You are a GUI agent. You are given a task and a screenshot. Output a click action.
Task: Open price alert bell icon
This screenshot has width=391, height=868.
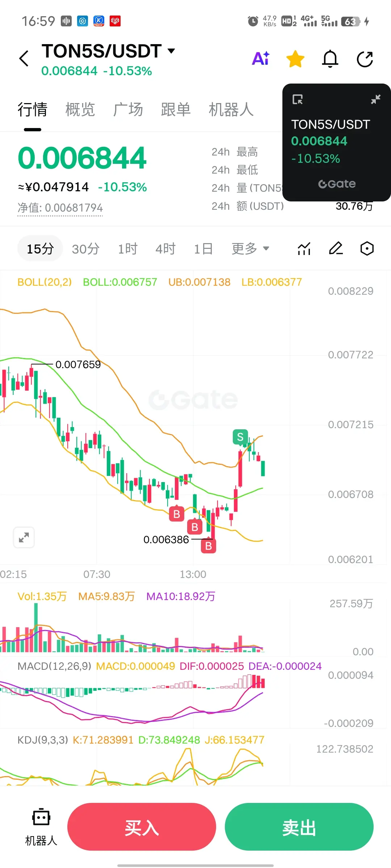click(x=330, y=59)
